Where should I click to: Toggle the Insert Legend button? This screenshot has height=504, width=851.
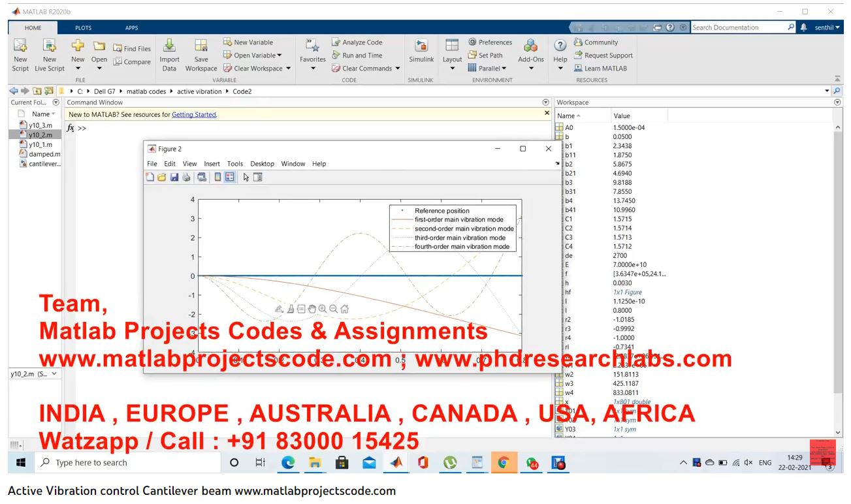pyautogui.click(x=230, y=177)
